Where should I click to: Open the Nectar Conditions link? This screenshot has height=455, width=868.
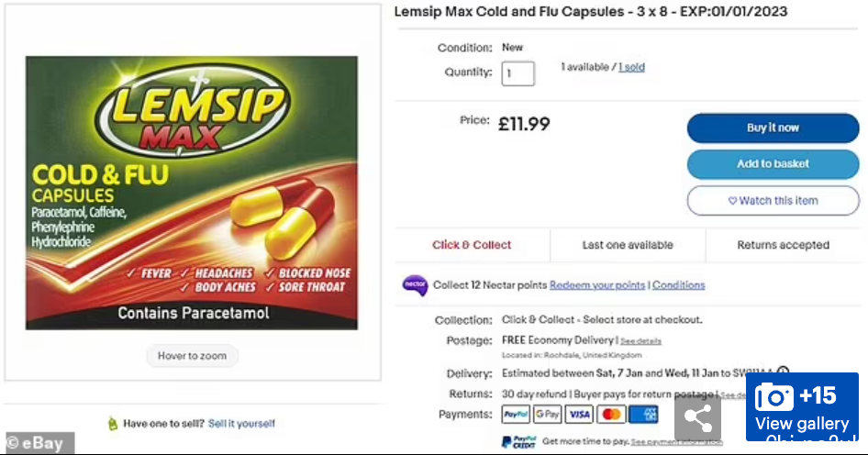tap(679, 285)
